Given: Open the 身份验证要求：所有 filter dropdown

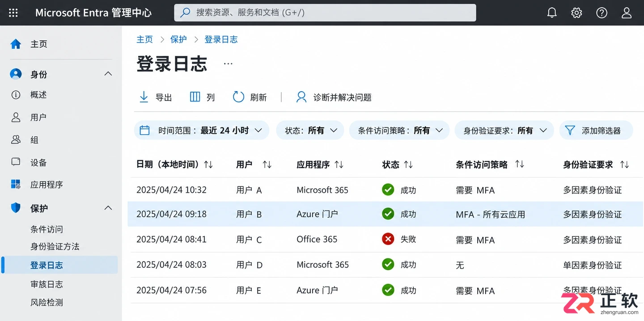Looking at the screenshot, I should [504, 130].
